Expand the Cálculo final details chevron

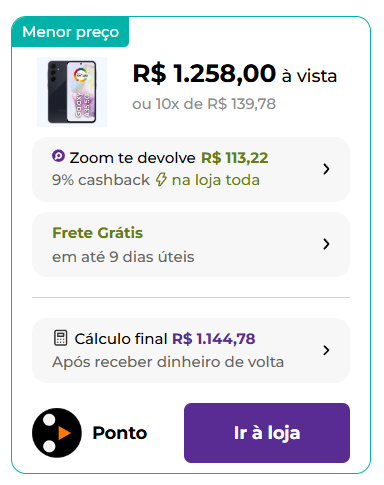[x=326, y=350]
